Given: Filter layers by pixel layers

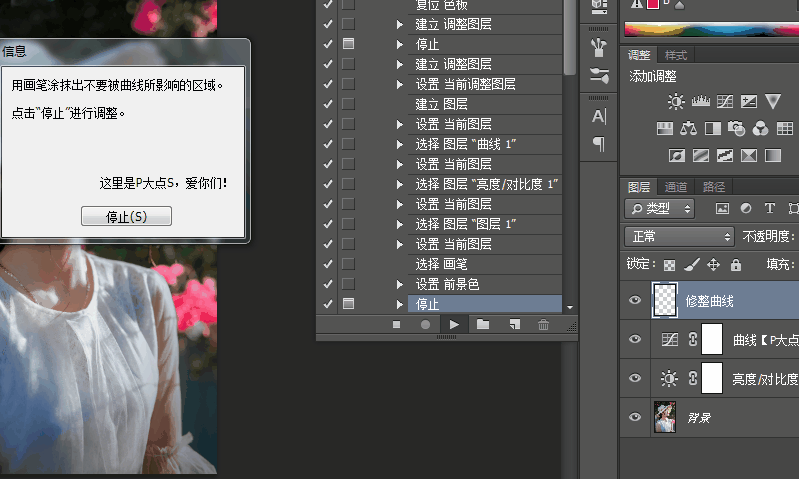Looking at the screenshot, I should tap(722, 208).
